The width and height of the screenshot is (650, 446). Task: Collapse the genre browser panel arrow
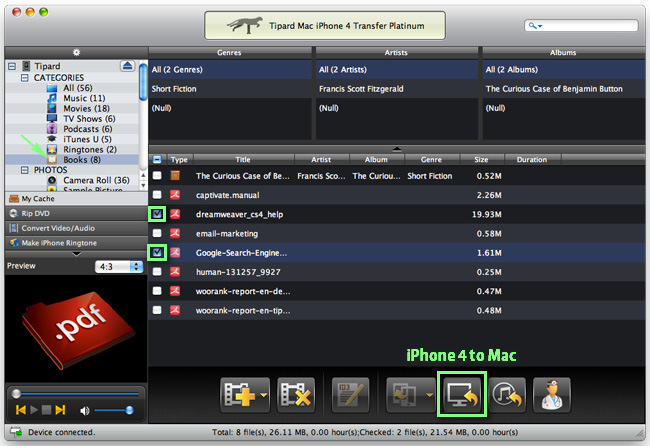point(397,149)
